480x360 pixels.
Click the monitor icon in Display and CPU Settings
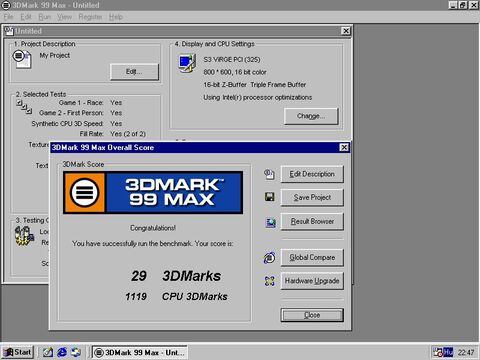coord(187,63)
